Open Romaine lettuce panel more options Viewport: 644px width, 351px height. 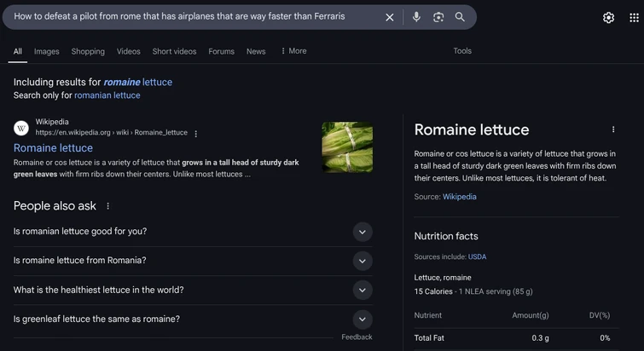pos(612,129)
